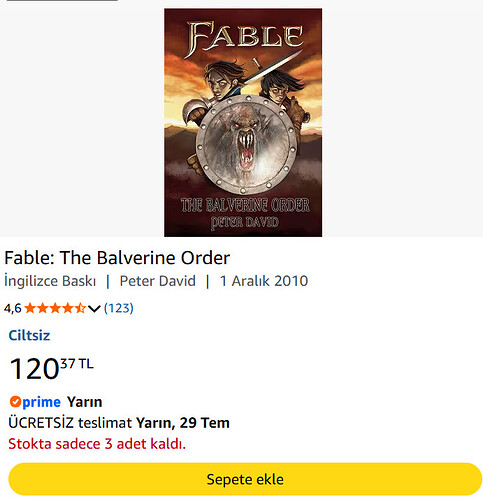This screenshot has height=499, width=483.
Task: Click the İngilizce Baskı edition label
Action: coord(50,281)
